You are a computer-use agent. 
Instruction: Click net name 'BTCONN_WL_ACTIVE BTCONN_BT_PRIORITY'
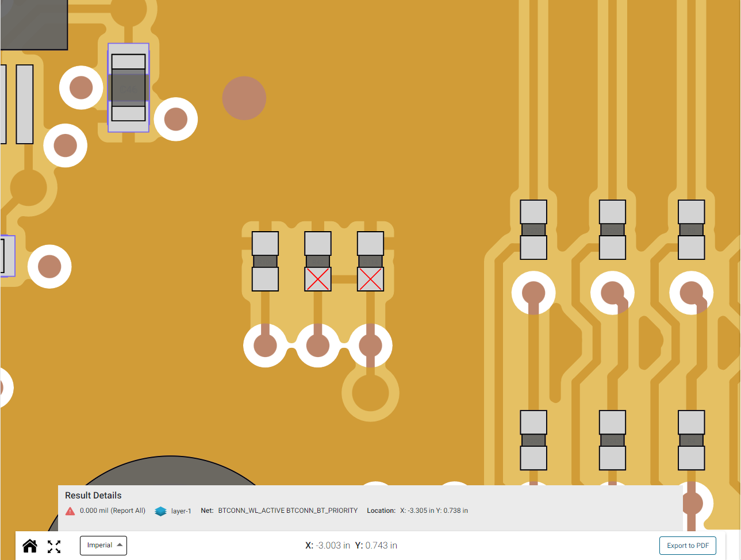[x=288, y=511]
